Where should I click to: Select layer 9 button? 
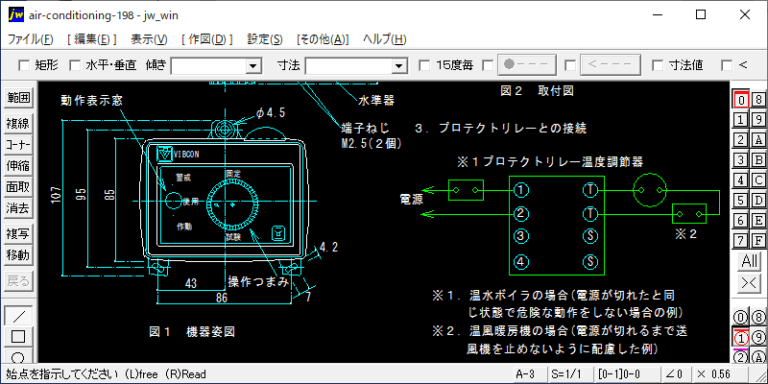point(759,120)
